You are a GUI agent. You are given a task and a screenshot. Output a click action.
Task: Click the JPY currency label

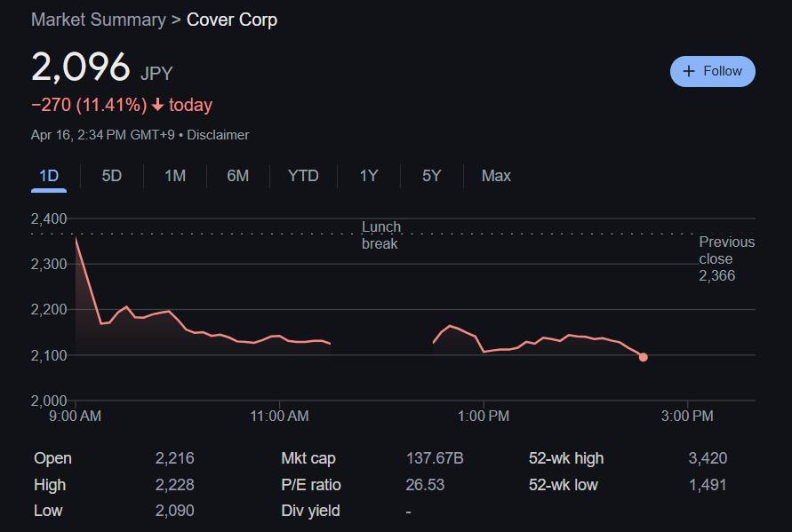coord(156,74)
